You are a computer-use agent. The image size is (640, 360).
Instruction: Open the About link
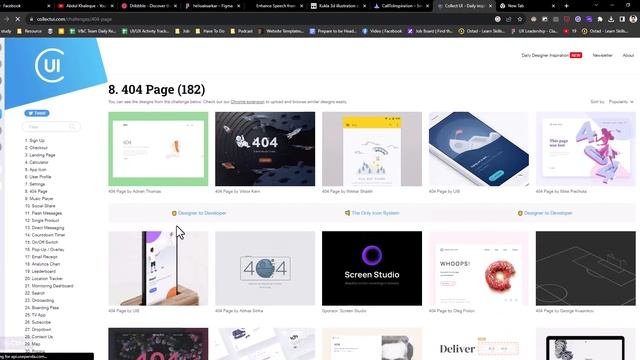click(x=628, y=55)
